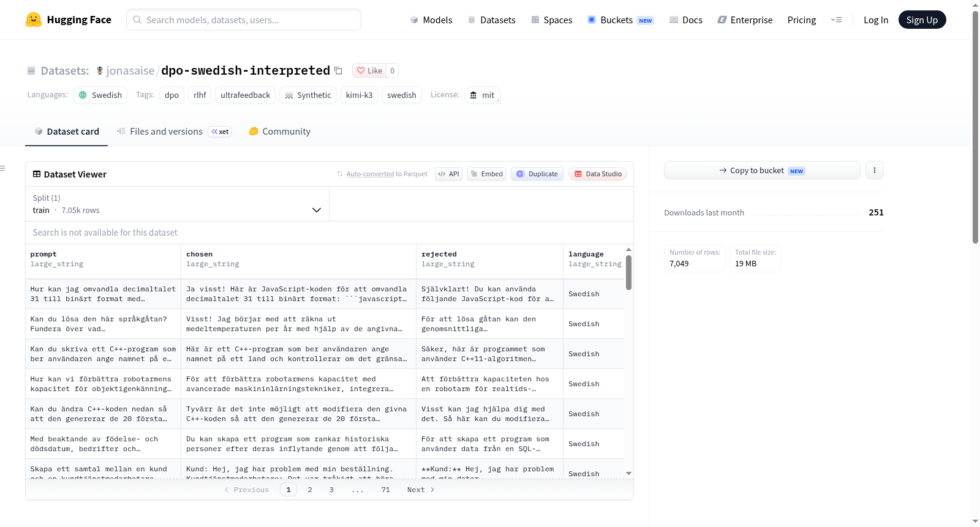
Task: Click the Like heart button
Action: pyautogui.click(x=369, y=70)
